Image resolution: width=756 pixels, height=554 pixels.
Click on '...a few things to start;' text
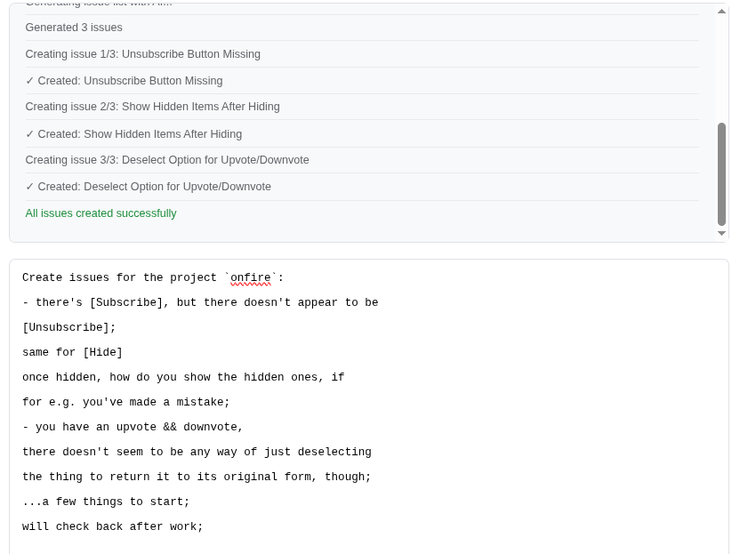(106, 502)
